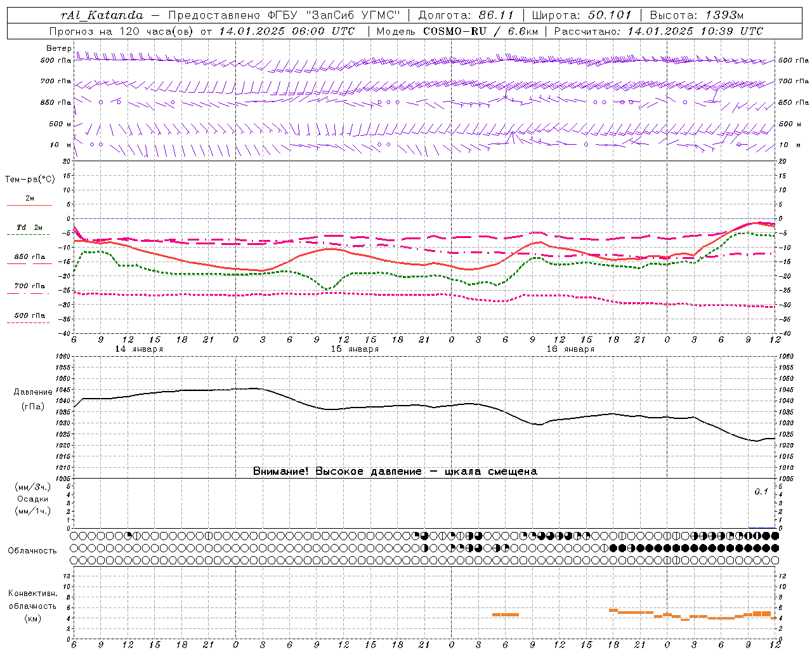812x650 pixels.
Task: Click the Долгота: 86.11 value
Action: [466, 15]
